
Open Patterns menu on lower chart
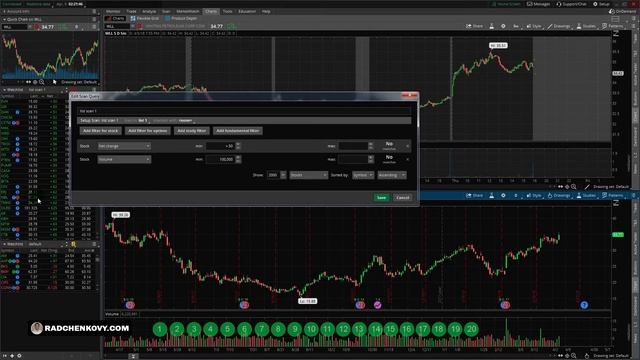[613, 196]
